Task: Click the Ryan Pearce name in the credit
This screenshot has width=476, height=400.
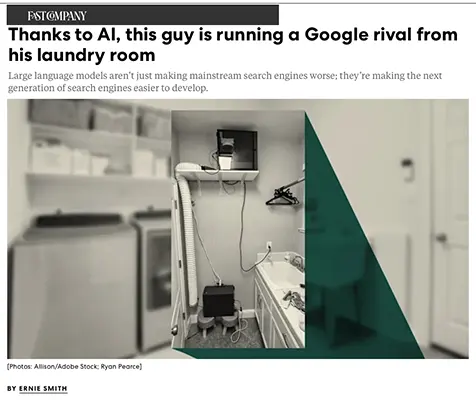Action: tap(120, 367)
